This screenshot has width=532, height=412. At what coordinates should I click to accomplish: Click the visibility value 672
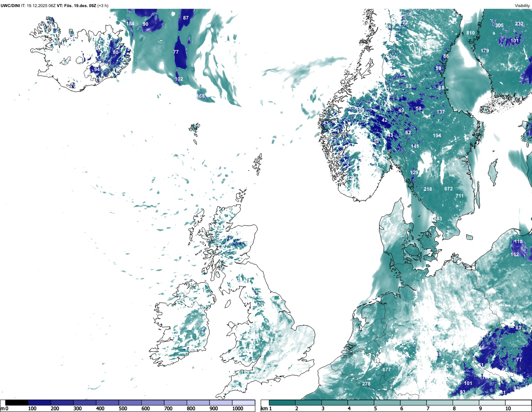coord(448,189)
